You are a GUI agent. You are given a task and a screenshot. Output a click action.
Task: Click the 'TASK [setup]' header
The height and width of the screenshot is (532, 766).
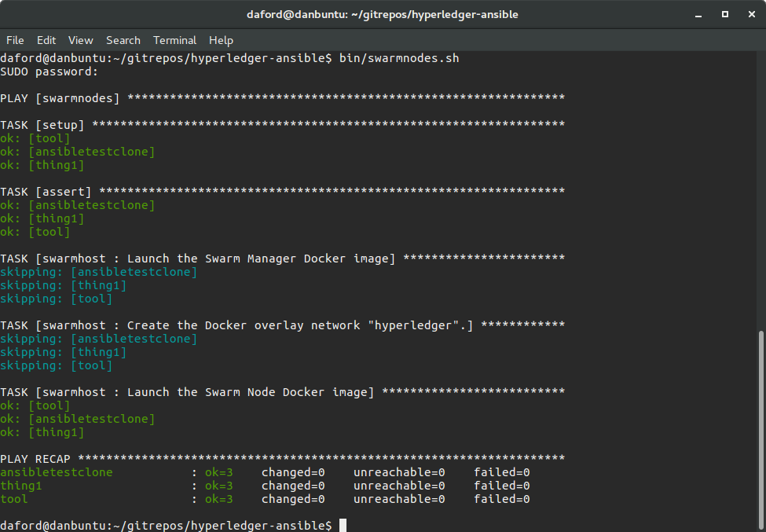(282, 125)
